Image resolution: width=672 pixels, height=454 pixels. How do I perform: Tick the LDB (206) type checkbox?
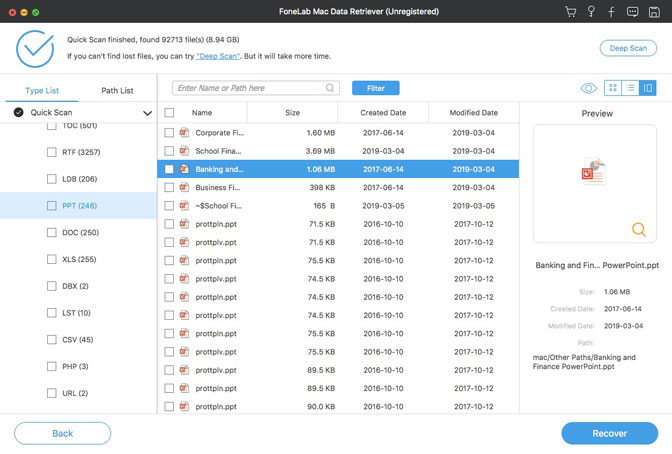point(51,179)
